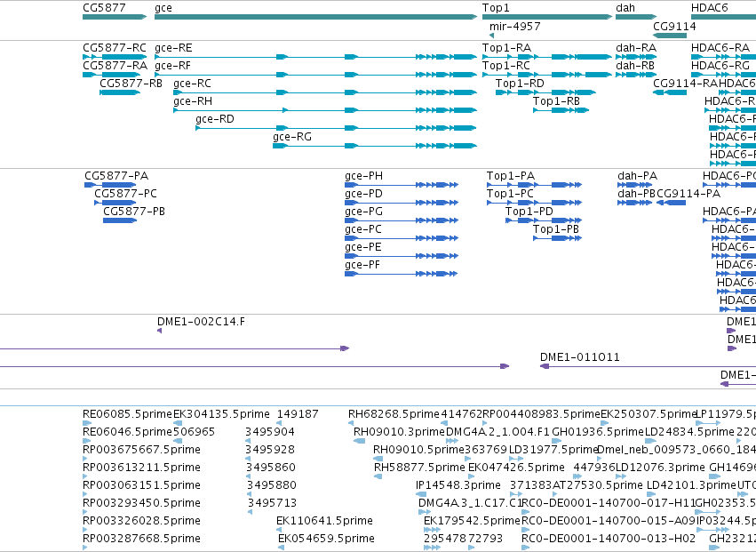Viewport: 756px width, 552px height.
Task: Click the CG9114-PA protein label
Action: point(688,194)
